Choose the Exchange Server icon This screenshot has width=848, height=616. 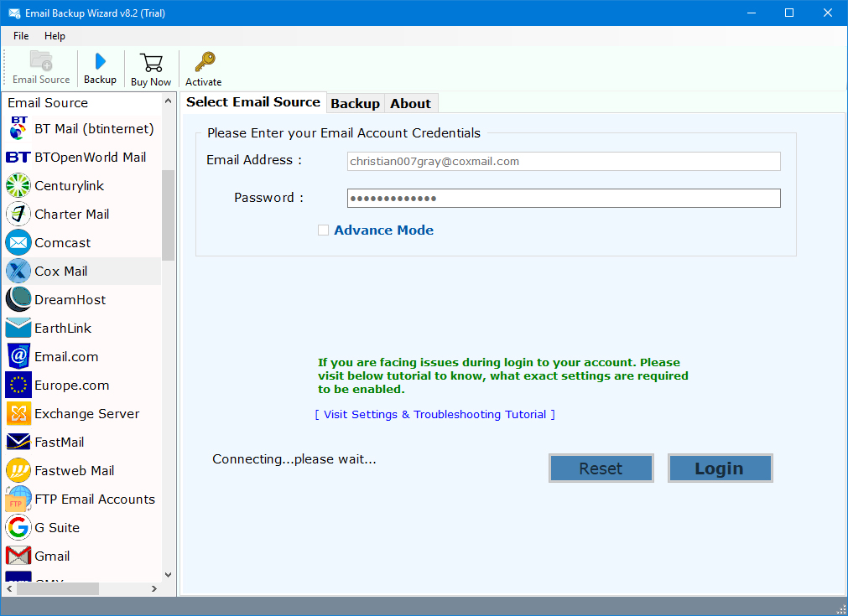[x=18, y=414]
